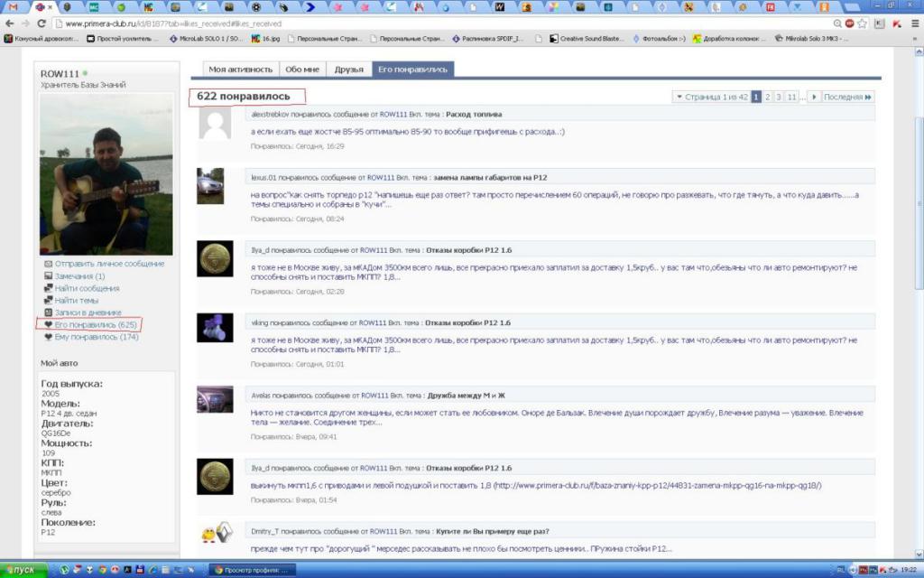This screenshot has width=924, height=578.
Task: Open the 'Друзья' profile tab
Action: 349,70
